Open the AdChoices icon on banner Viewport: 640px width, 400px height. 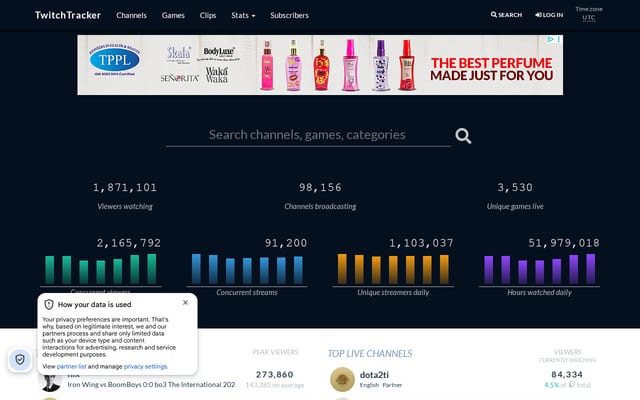[x=550, y=39]
